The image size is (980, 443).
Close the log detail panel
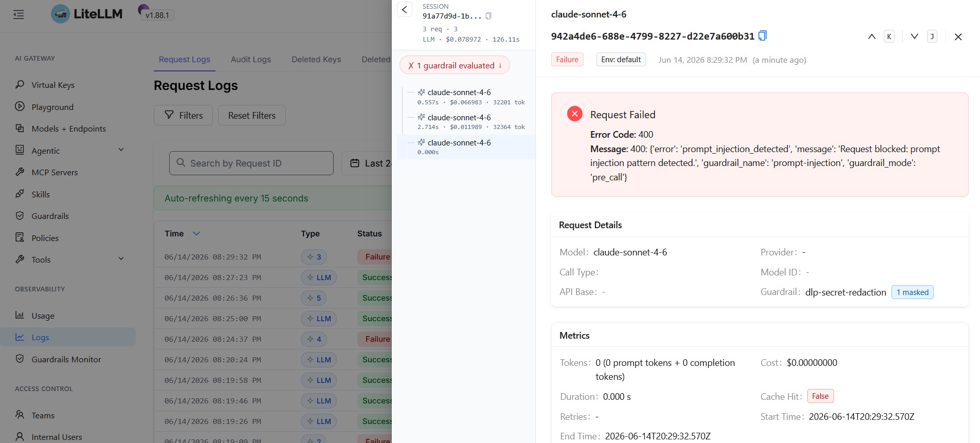click(958, 36)
